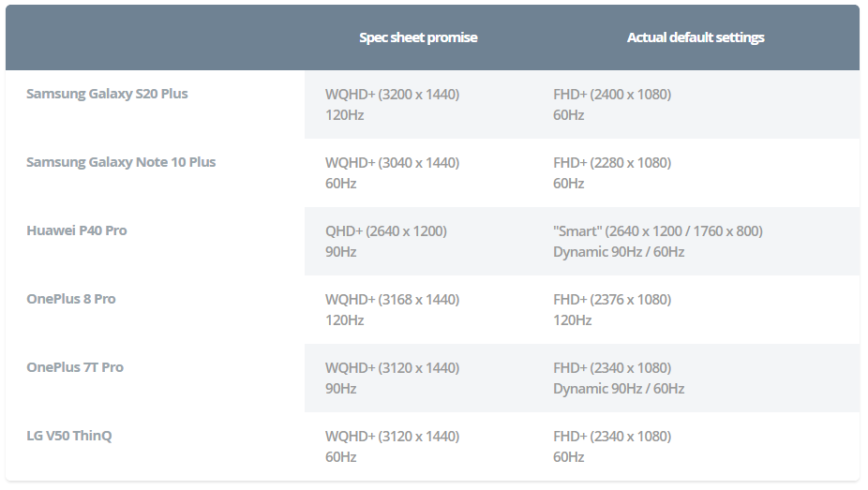Click the QHD+ (2640 x 1200) spec cell
Viewport: 868px width, 490px height.
[x=385, y=231]
